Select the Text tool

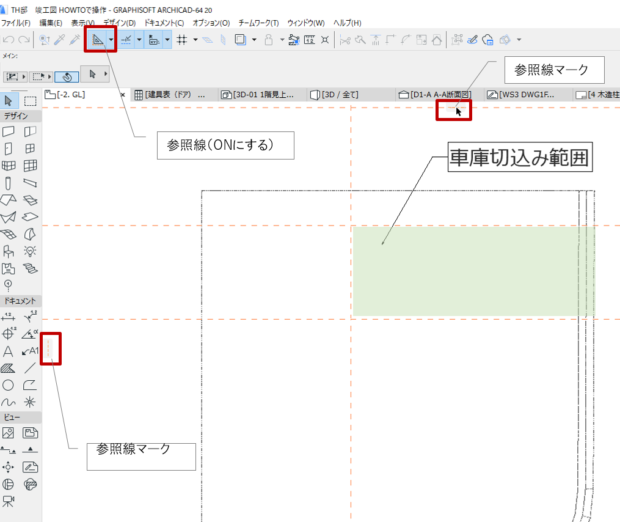tap(8, 351)
